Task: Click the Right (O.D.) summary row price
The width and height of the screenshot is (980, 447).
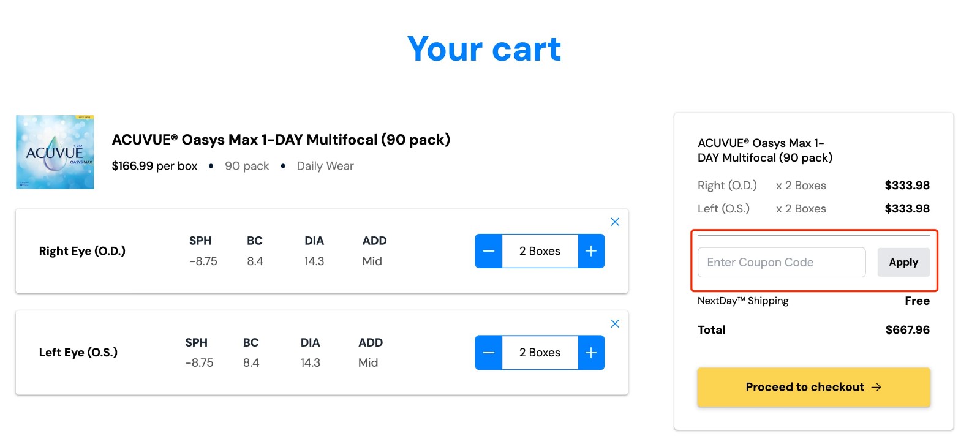Action: 908,185
